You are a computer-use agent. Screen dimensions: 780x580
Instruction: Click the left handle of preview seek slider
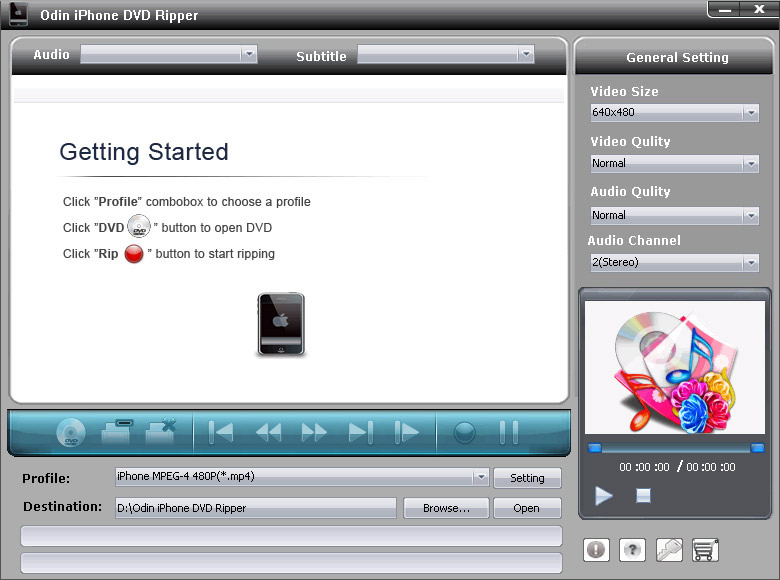tap(595, 448)
